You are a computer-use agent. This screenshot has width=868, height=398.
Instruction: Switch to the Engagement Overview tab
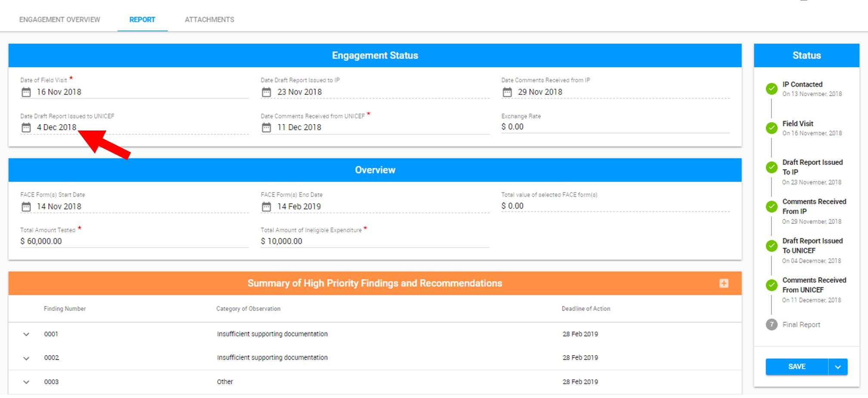tap(59, 19)
